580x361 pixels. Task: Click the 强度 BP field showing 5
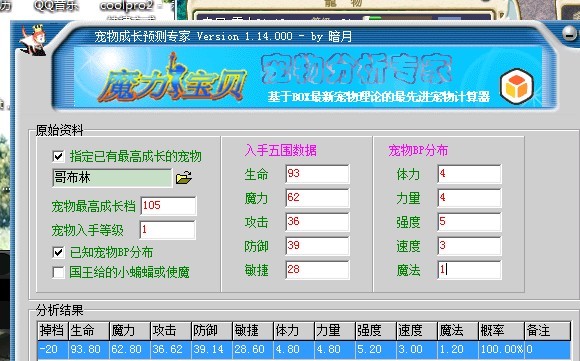click(x=469, y=222)
